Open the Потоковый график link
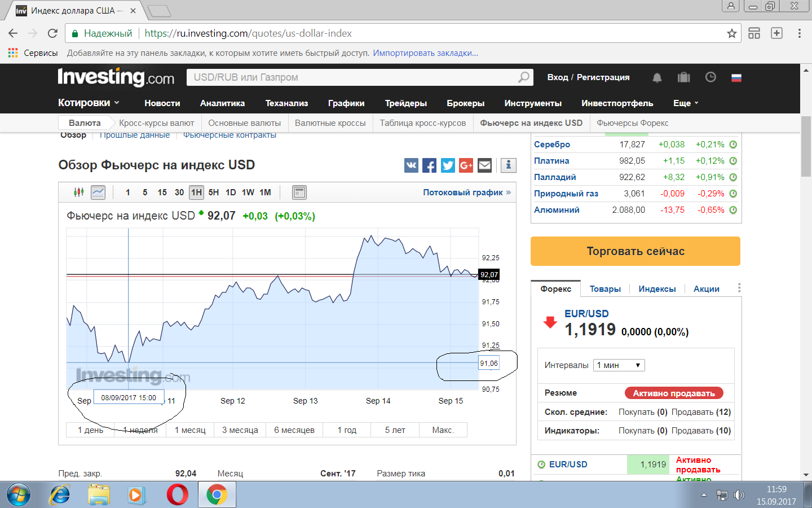812x508 pixels. click(x=467, y=192)
